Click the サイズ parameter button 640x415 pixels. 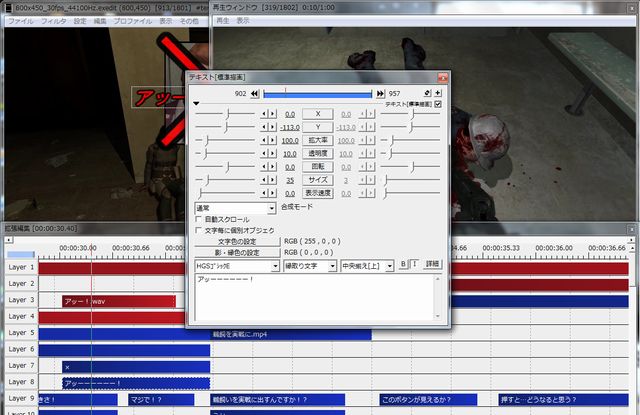point(318,180)
